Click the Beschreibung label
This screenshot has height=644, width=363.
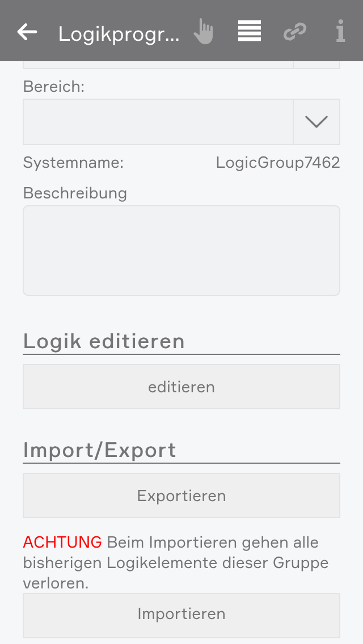75,193
